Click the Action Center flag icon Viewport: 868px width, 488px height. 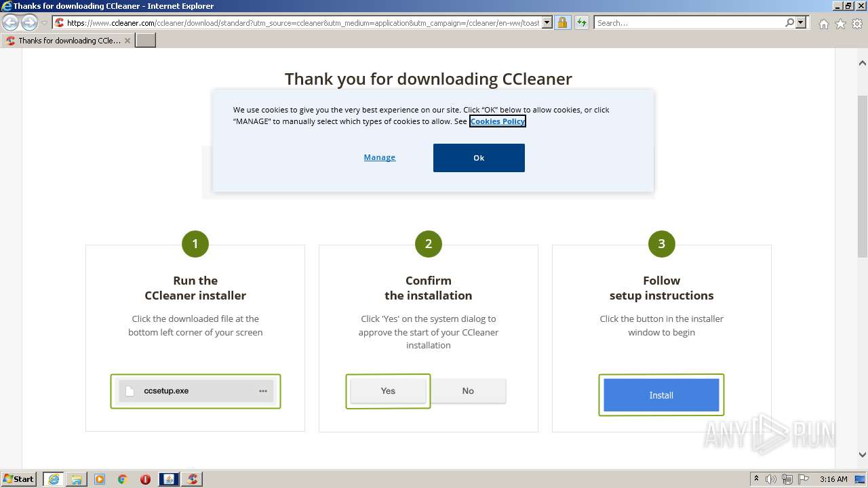[802, 479]
